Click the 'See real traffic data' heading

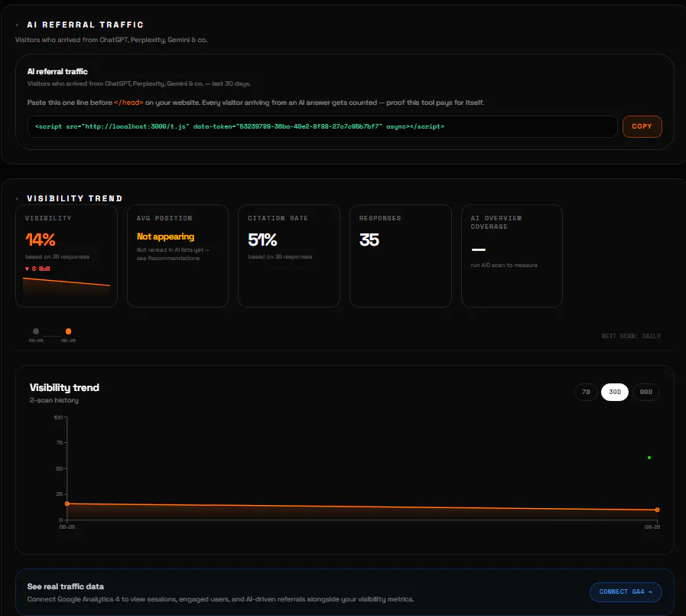tap(66, 587)
